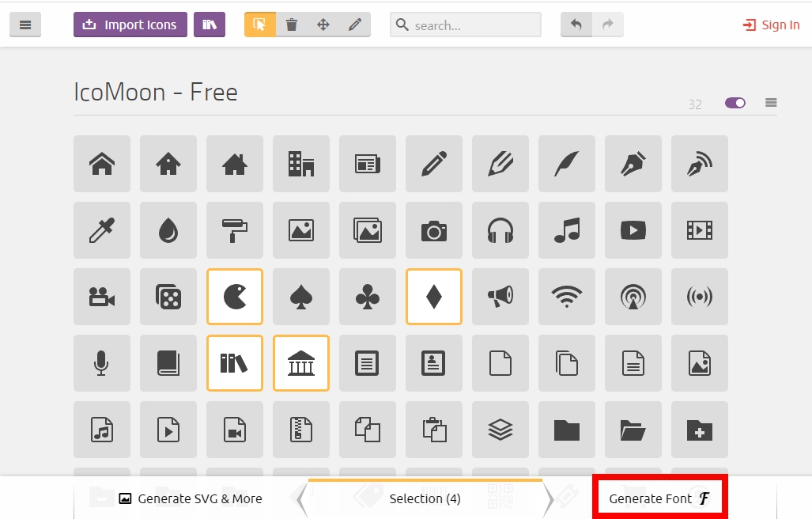Viewport: 812px width, 519px height.
Task: Select the camera icon from IcoMoon-Free
Action: 433,230
